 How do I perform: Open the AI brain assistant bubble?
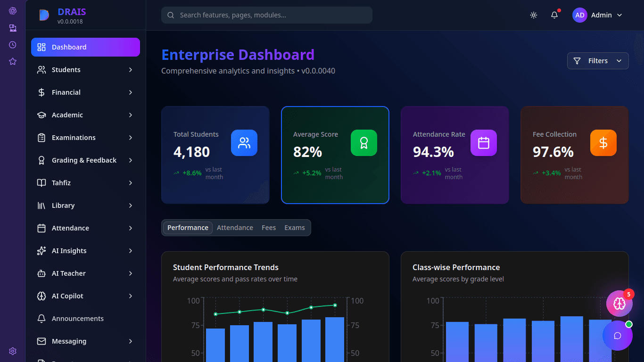(619, 303)
